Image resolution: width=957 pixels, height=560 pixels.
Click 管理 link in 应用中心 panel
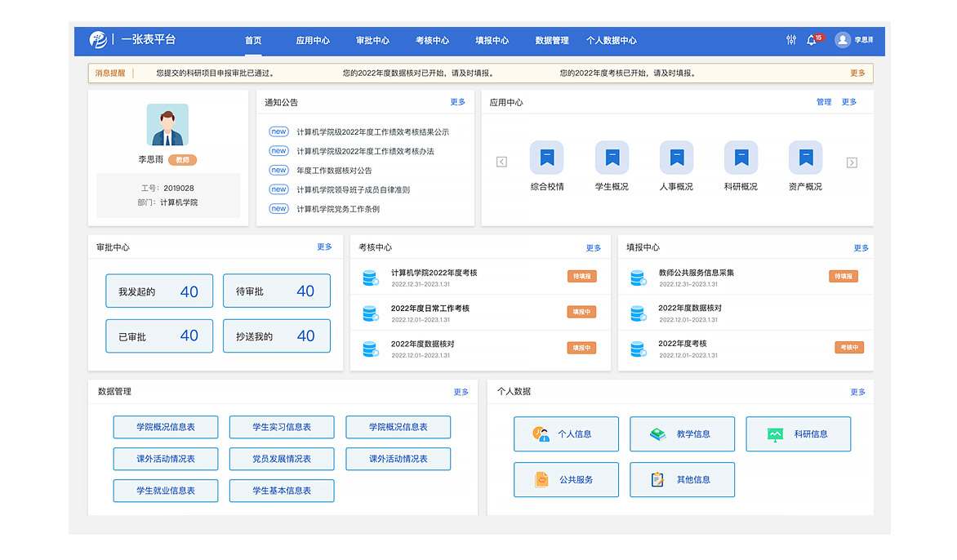click(x=824, y=102)
